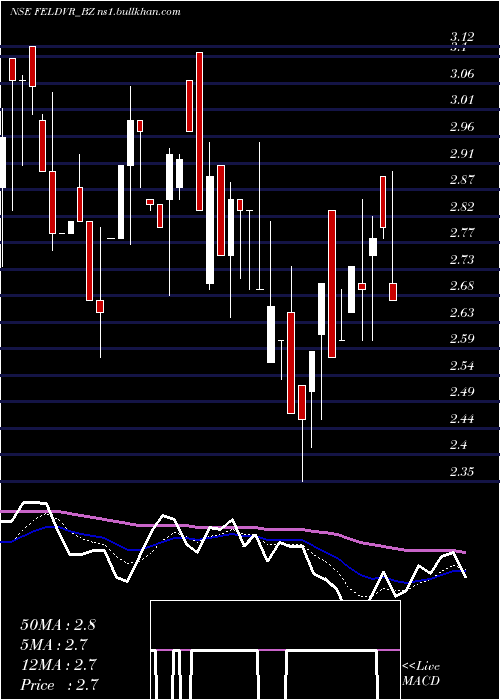Click the 2.35 price axis label
The image size is (500, 700).
(462, 471)
